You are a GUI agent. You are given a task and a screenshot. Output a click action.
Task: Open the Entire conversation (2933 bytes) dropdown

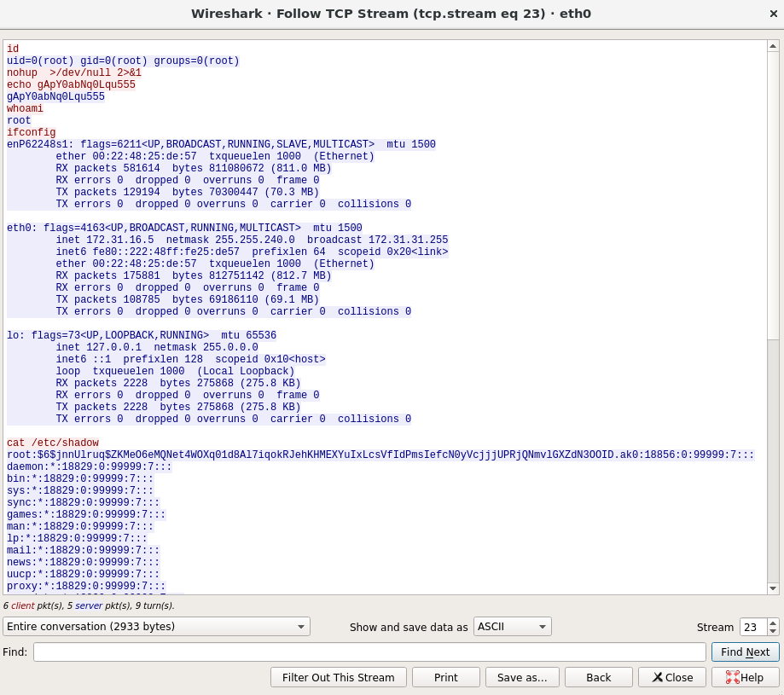click(156, 627)
